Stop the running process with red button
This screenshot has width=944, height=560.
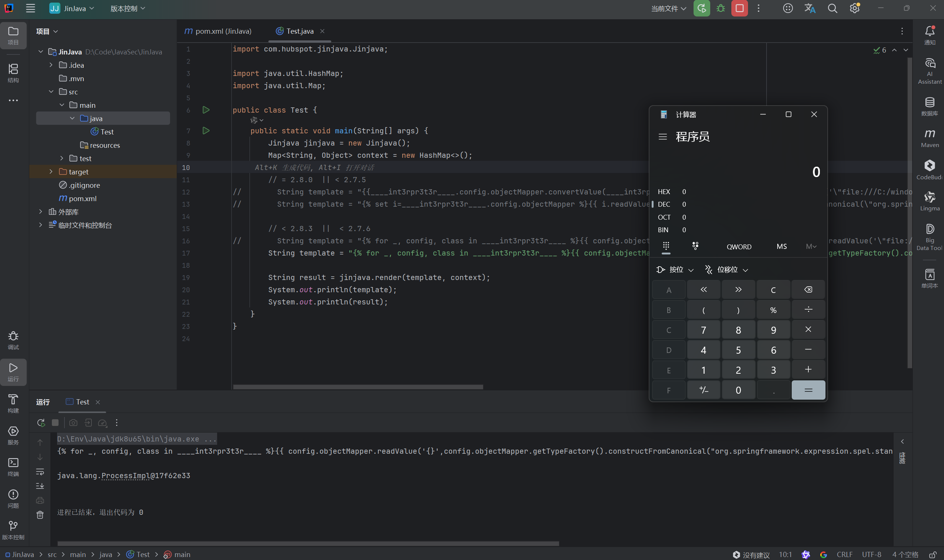pyautogui.click(x=739, y=8)
